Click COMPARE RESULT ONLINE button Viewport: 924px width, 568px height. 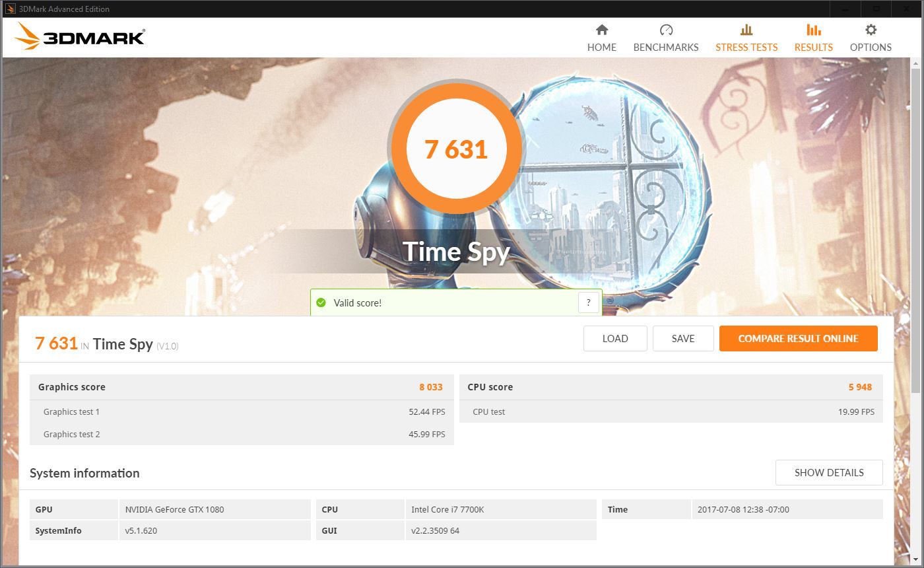[799, 338]
